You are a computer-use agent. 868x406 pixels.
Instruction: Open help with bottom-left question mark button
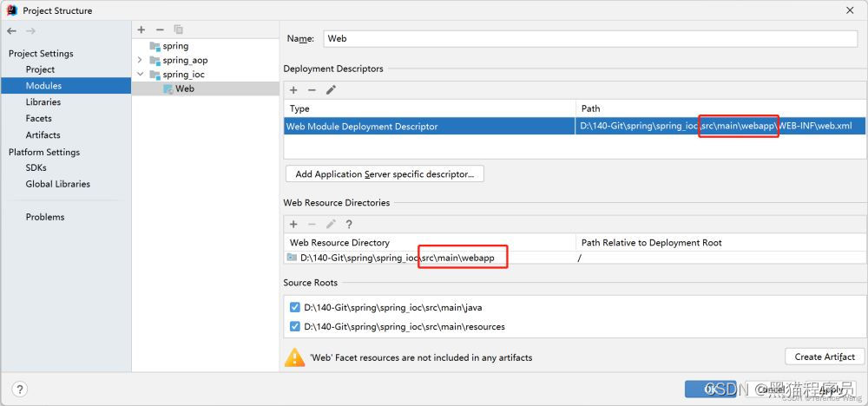coord(19,390)
